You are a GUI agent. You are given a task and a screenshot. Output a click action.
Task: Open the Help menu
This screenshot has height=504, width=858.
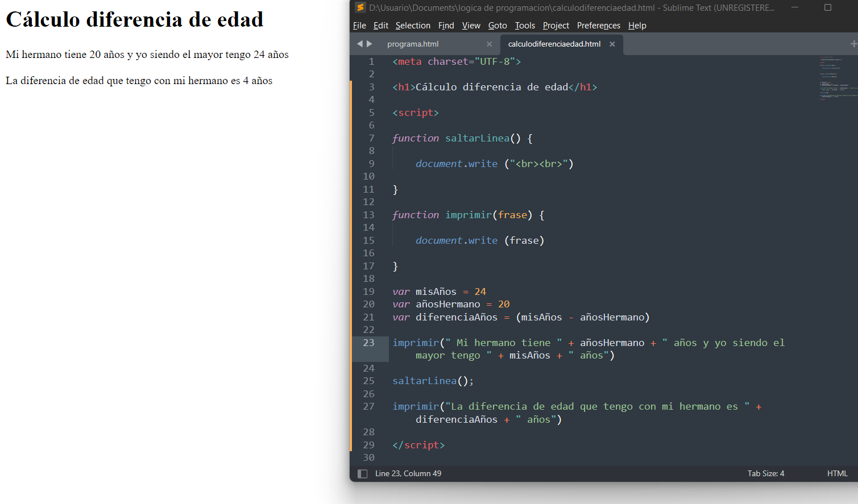pos(637,26)
